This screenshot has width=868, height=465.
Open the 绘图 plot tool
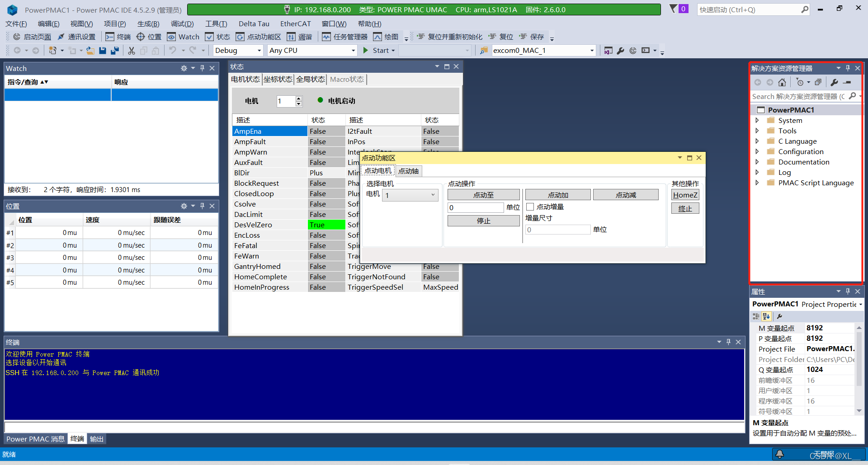point(386,37)
